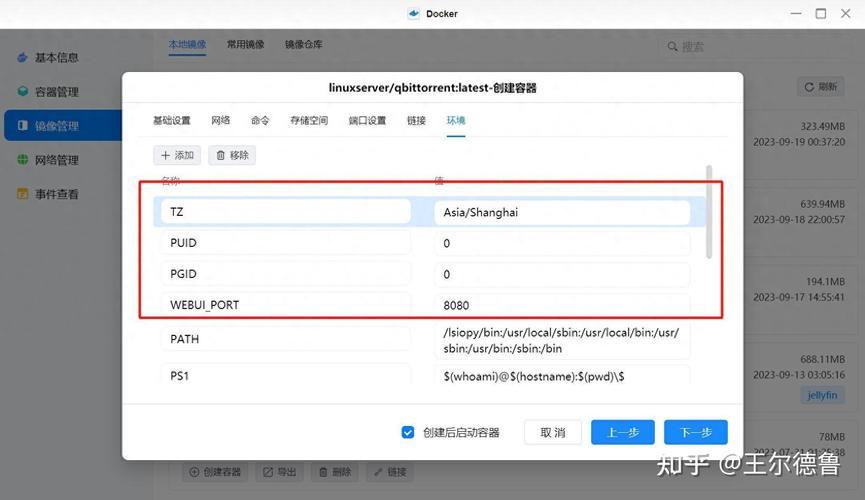Click the PGID value field showing 0
865x500 pixels.
tap(562, 274)
